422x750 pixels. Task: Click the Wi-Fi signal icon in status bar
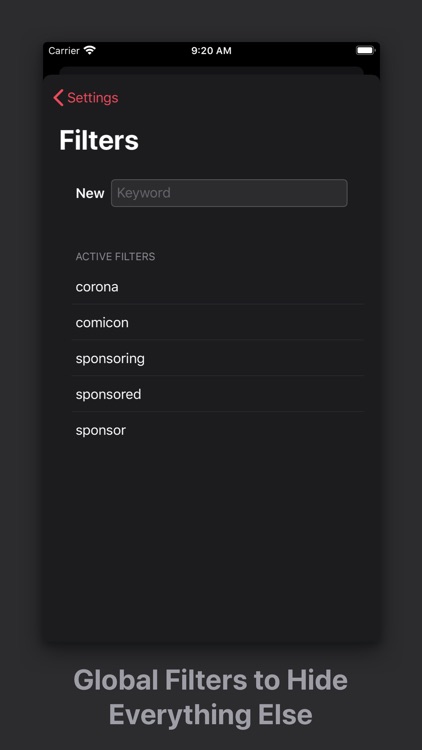coord(89,50)
